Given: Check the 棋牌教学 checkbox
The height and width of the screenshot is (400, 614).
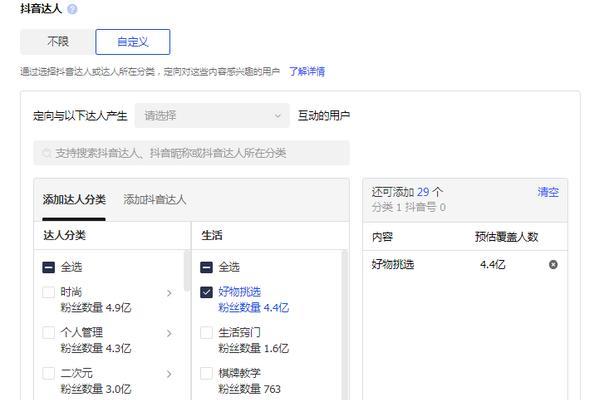Looking at the screenshot, I should (206, 373).
